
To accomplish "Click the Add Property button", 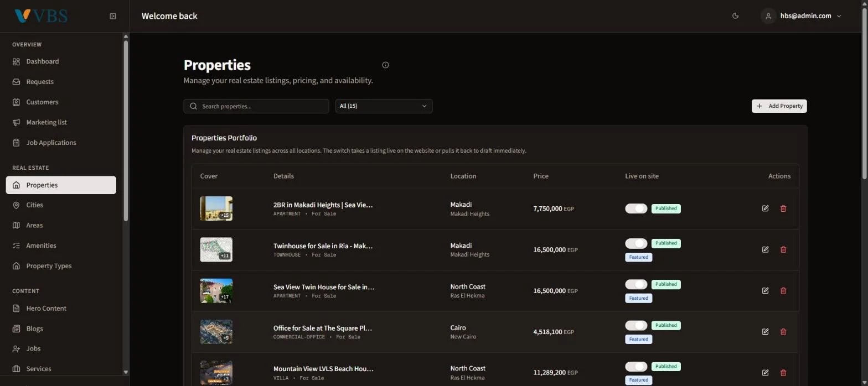I will [779, 106].
